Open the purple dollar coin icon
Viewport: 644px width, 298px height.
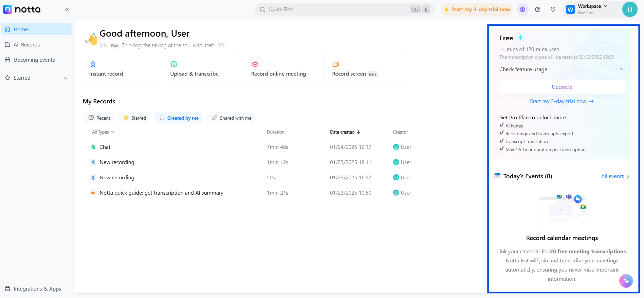click(522, 9)
